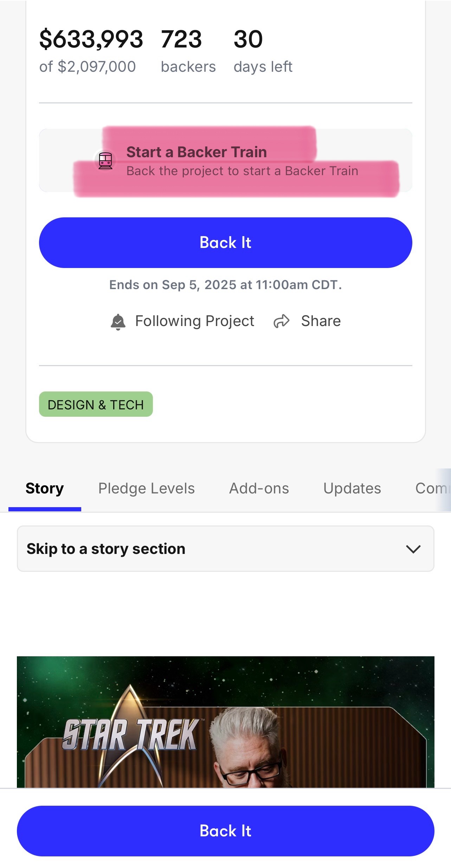
Task: Select the Updates tab
Action: tap(352, 488)
